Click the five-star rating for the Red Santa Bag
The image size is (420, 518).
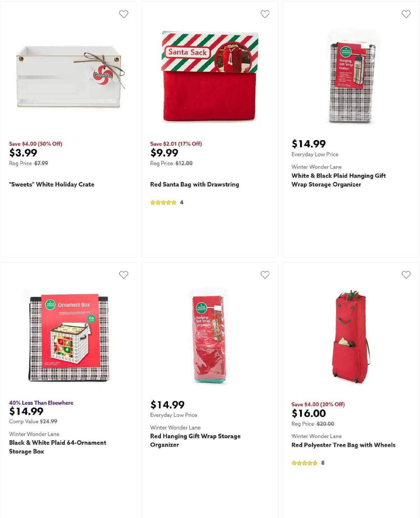coord(163,202)
